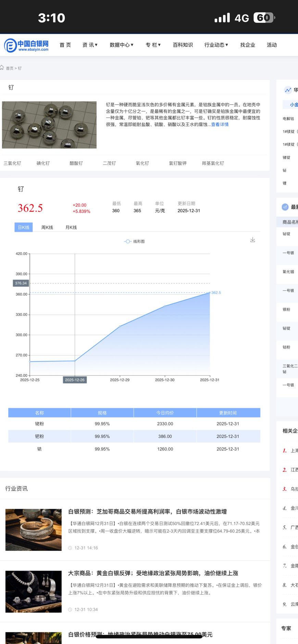
Task: Click the 钯粉 table row name
Action: tap(39, 436)
